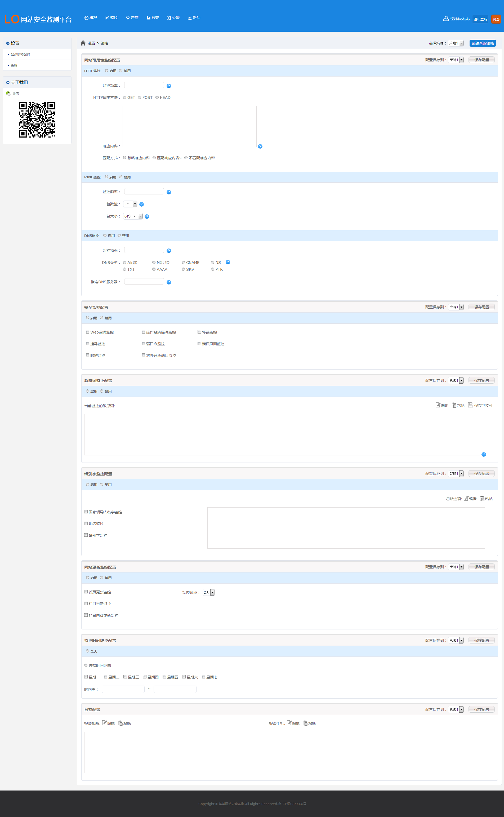Click the start 时间点 input field
Image resolution: width=504 pixels, height=817 pixels.
(x=123, y=689)
